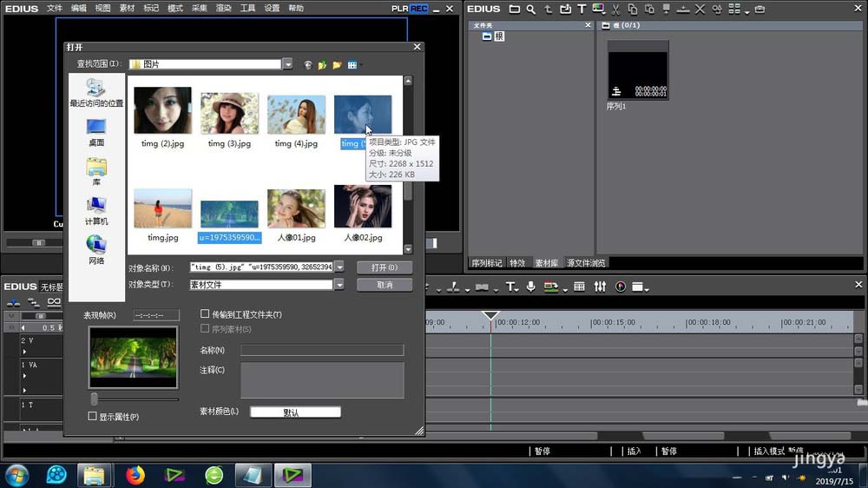Click the toolbox icon in the bin toolbar
868x488 pixels.
760,10
